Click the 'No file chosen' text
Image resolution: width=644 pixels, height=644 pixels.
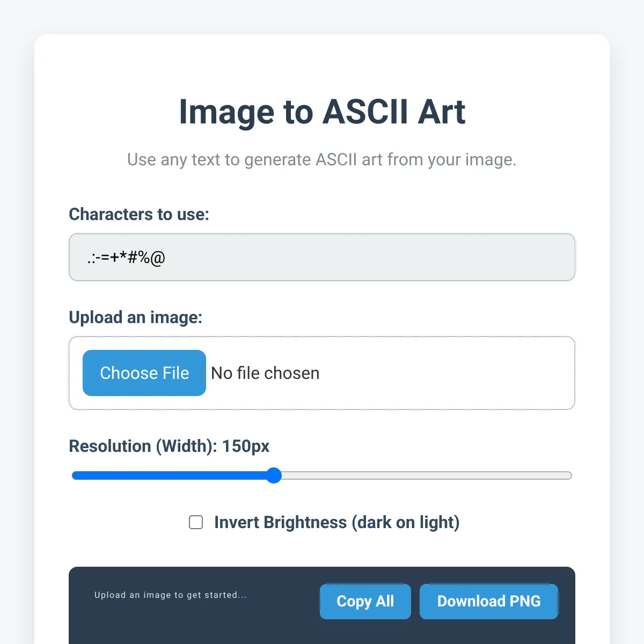tap(265, 373)
